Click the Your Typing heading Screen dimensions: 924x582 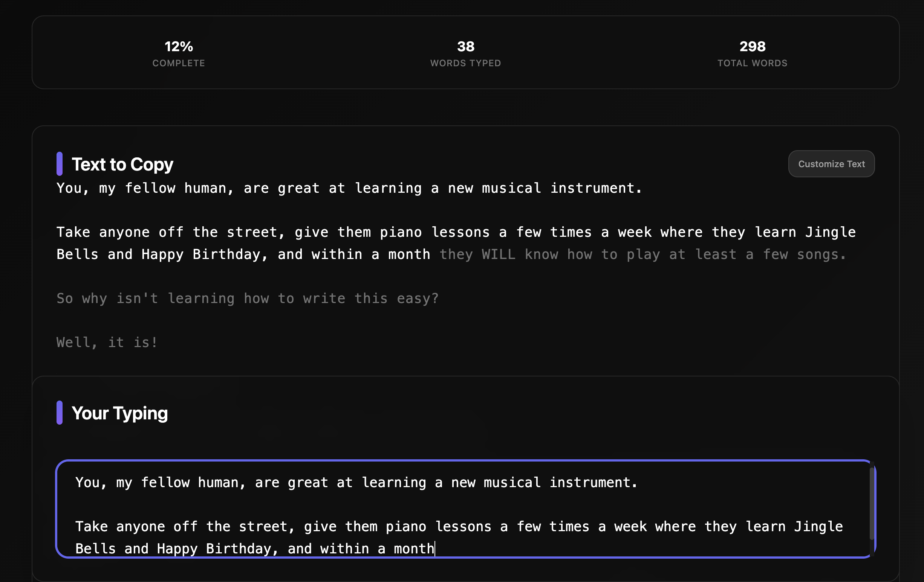[x=120, y=413]
